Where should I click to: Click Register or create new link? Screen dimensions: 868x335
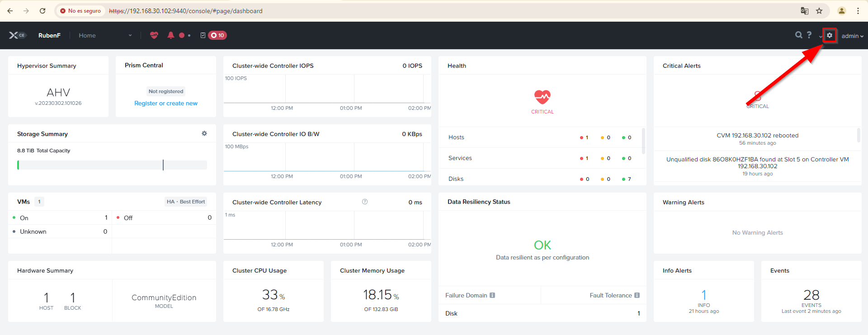166,103
